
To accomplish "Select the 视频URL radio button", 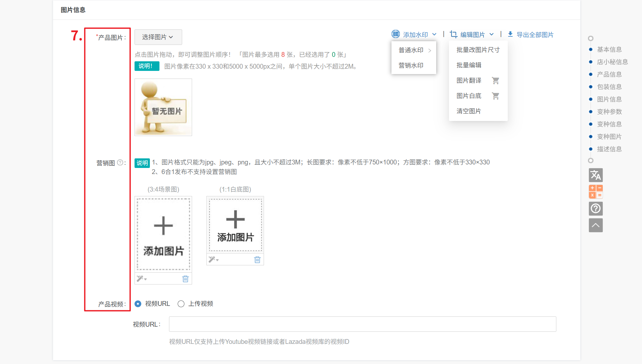I will [138, 304].
